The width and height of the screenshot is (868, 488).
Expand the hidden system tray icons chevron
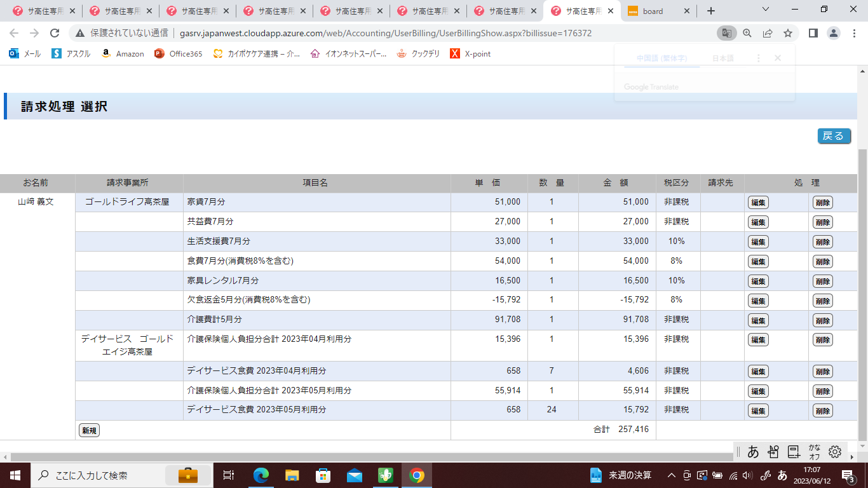pos(671,475)
